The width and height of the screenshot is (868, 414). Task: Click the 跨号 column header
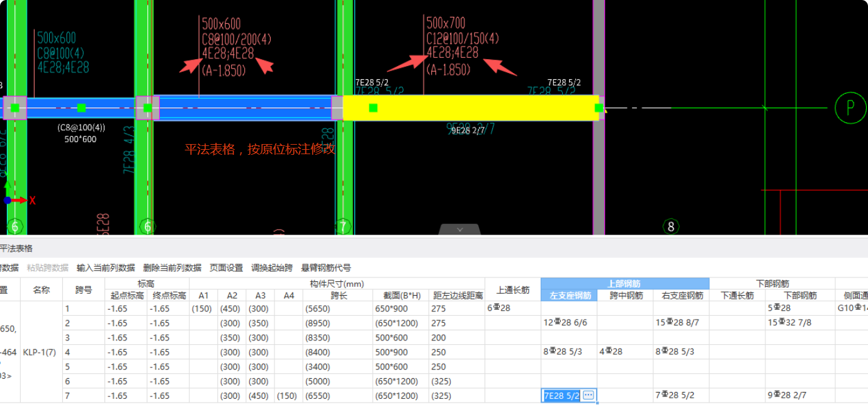(84, 290)
